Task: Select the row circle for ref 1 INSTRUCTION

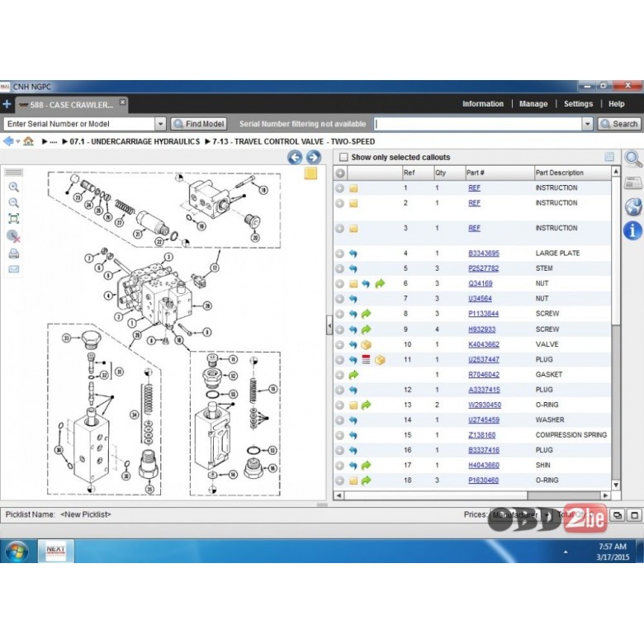Action: coord(339,188)
